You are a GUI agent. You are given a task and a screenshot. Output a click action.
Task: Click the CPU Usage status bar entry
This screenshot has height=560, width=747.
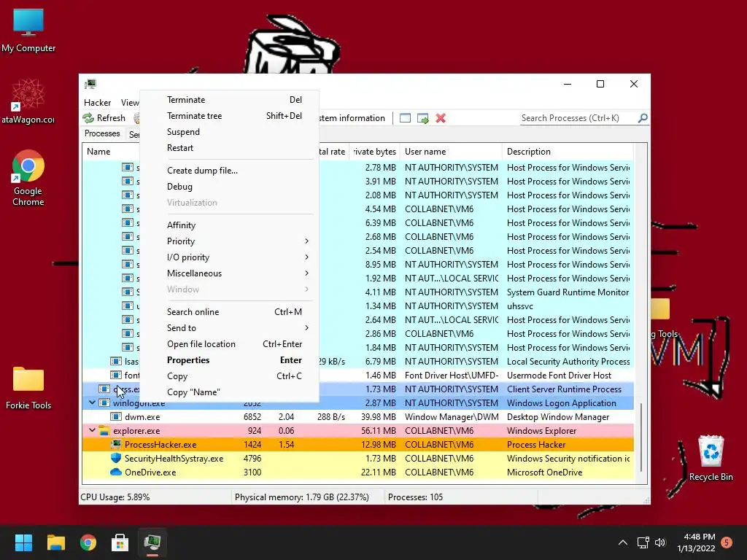(115, 497)
